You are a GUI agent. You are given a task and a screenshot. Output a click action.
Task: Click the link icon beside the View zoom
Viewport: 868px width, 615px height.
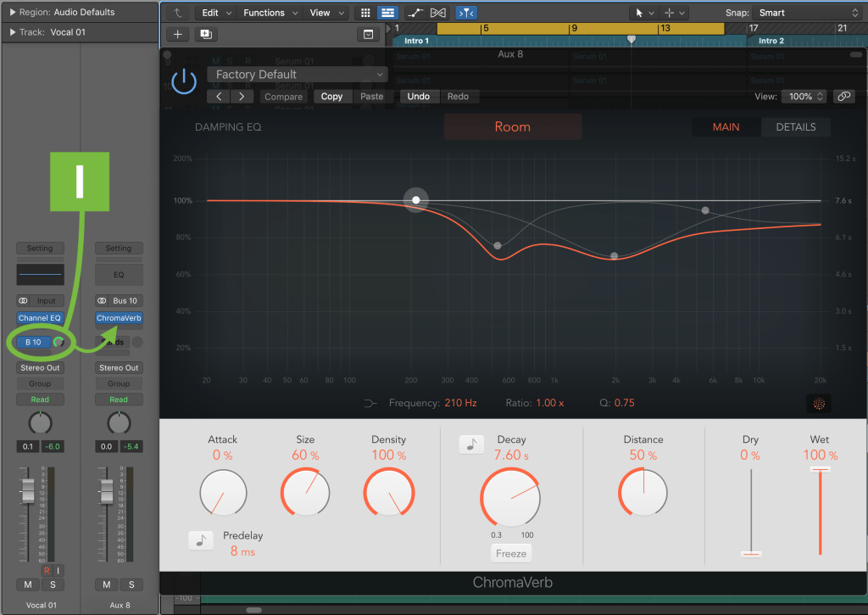pos(843,96)
